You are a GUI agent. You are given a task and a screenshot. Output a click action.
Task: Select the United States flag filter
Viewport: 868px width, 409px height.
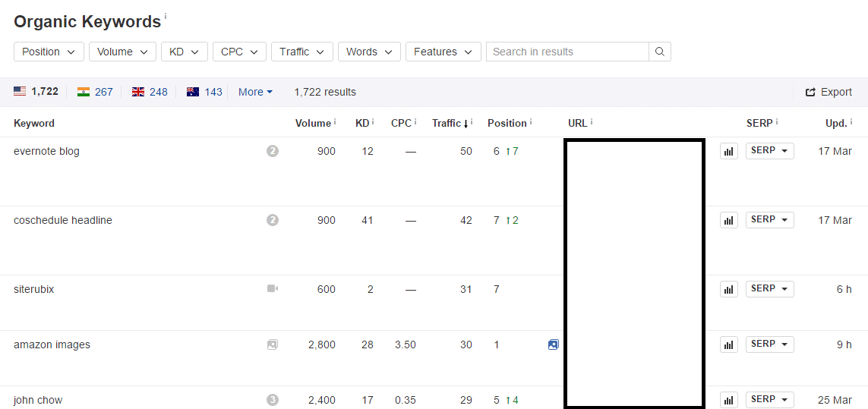pyautogui.click(x=20, y=92)
